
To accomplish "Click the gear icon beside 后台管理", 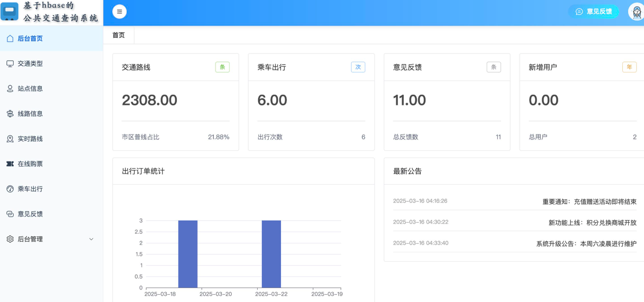I will (10, 239).
